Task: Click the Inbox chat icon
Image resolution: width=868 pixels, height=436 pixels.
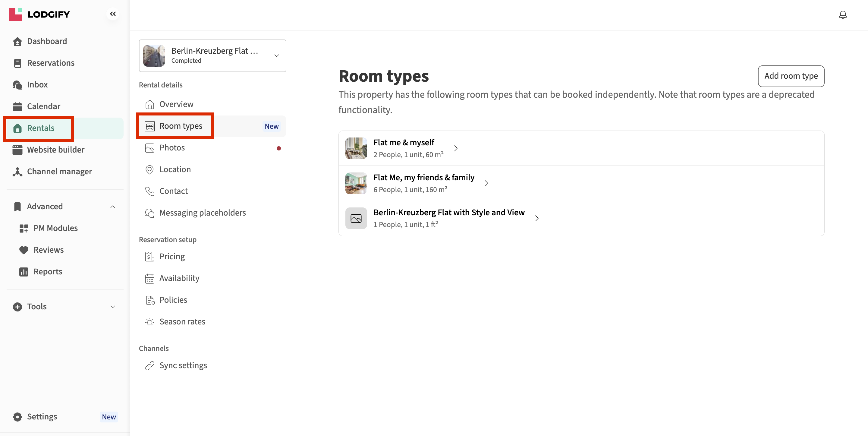Action: 17,85
